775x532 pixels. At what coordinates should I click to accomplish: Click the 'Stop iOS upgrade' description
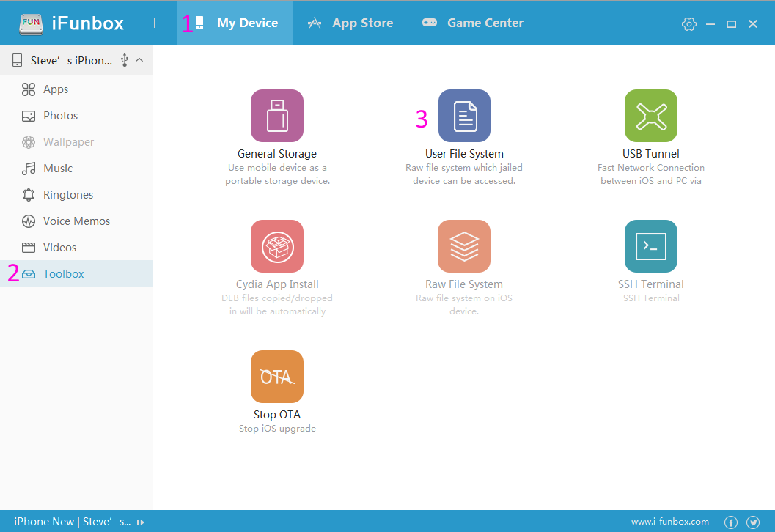pyautogui.click(x=277, y=428)
